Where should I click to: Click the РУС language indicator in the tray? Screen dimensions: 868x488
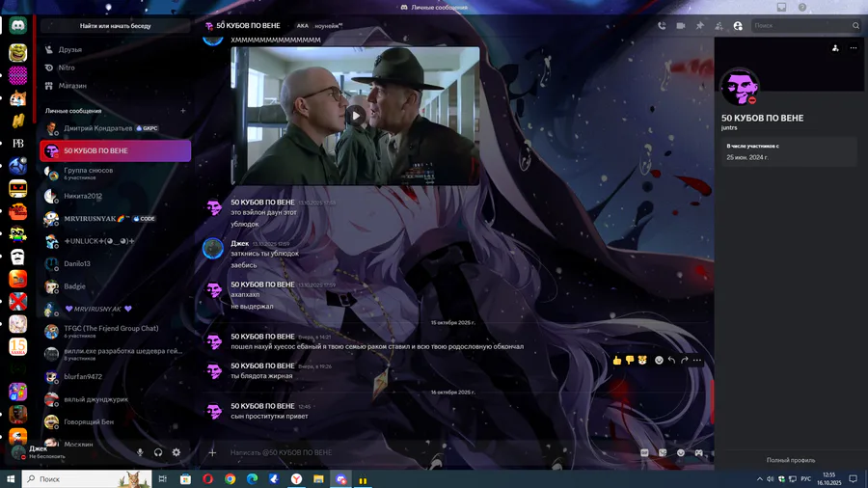point(806,479)
